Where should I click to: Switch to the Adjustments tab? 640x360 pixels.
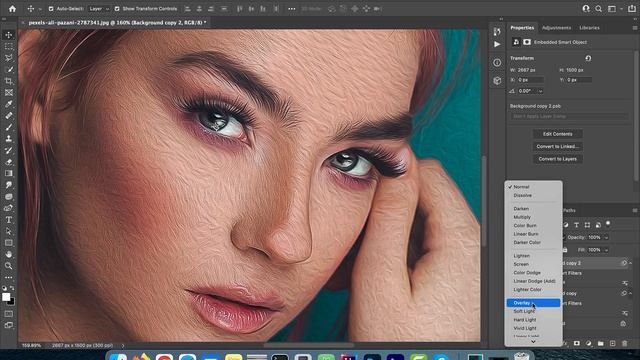click(x=556, y=28)
